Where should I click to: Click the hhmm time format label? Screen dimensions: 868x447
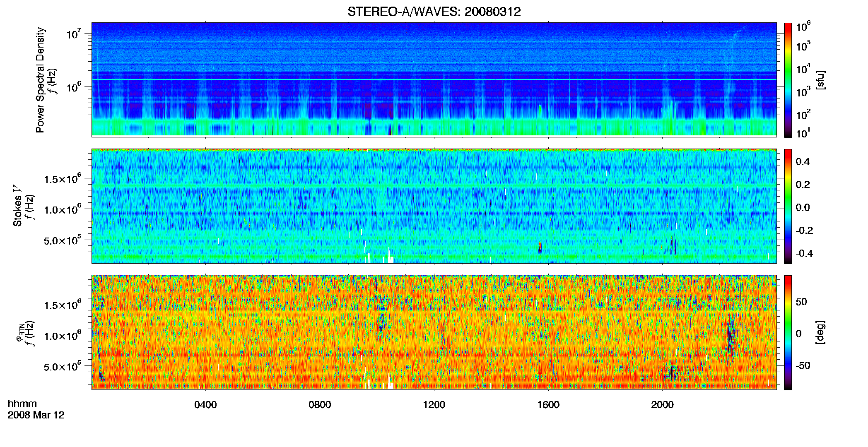[22, 404]
